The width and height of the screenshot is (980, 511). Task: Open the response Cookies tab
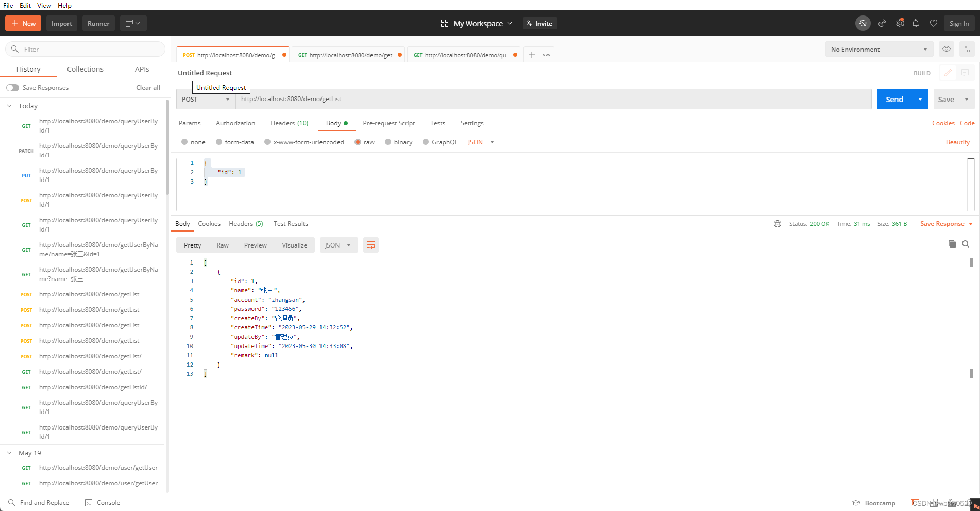[209, 224]
